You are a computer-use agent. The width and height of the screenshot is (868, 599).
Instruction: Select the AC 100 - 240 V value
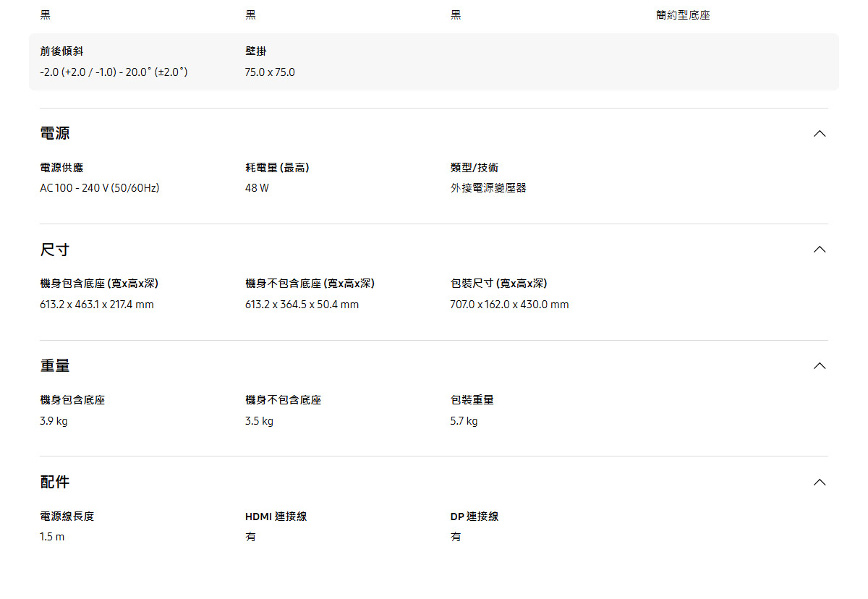click(x=100, y=188)
